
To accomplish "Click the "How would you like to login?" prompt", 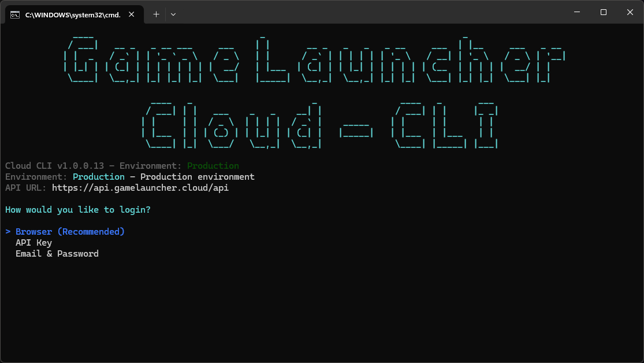I will click(x=78, y=210).
